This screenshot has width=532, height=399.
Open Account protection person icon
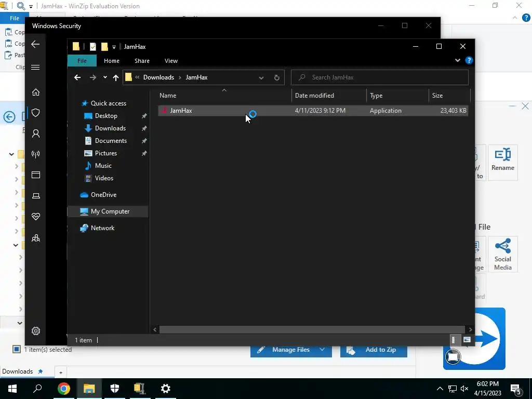pyautogui.click(x=36, y=134)
